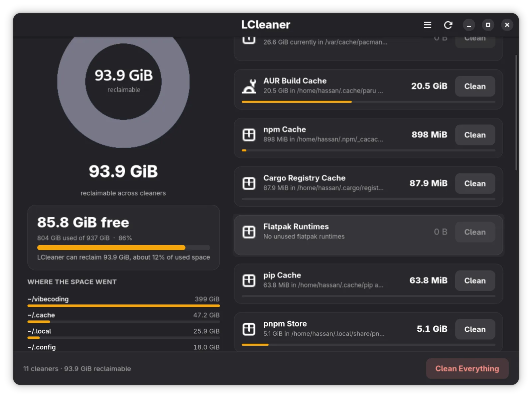Select the ~/vibecoding row

pos(123,301)
